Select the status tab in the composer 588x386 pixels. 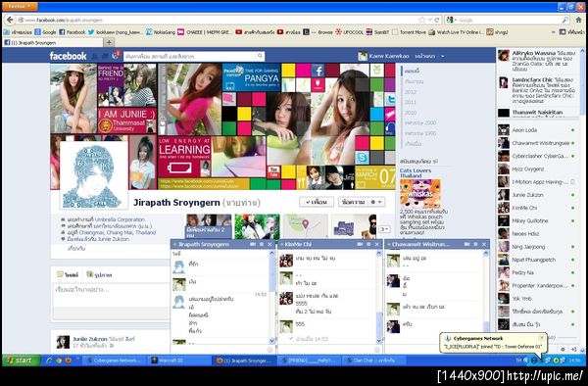click(68, 274)
